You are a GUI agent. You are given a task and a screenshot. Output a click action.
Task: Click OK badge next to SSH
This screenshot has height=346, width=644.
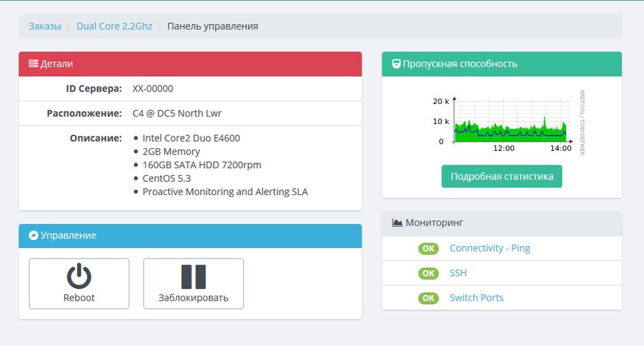click(428, 273)
